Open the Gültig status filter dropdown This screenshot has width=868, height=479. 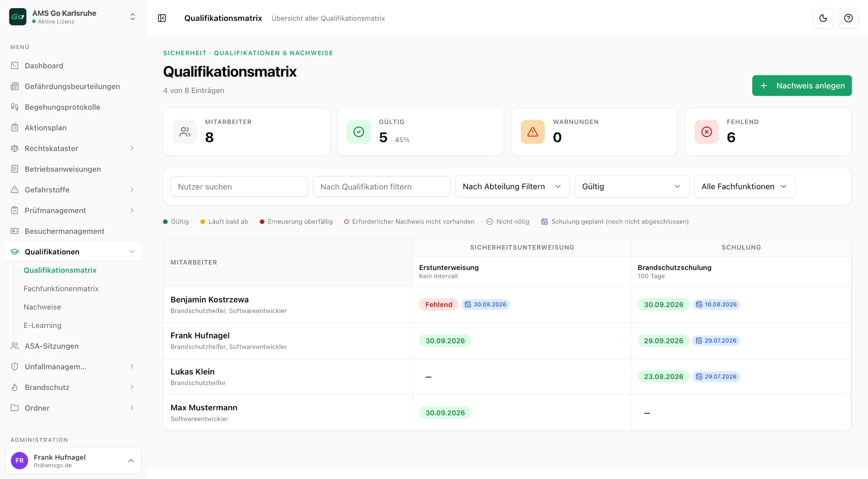[x=632, y=186]
